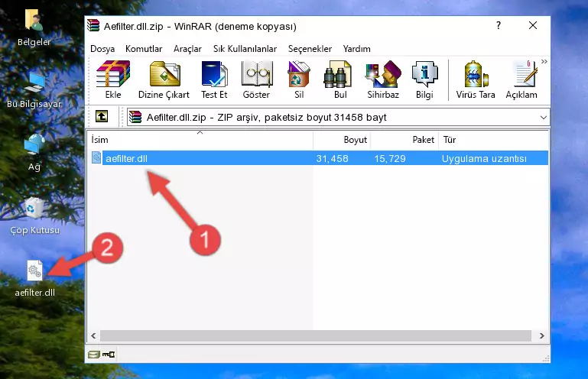588x379 pixels.
Task: Sort by the Paket column header
Action: coord(404,140)
